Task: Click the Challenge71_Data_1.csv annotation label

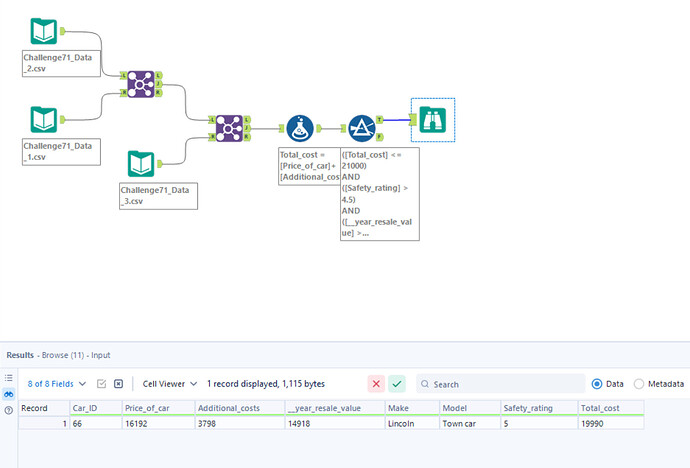Action: coord(61,152)
